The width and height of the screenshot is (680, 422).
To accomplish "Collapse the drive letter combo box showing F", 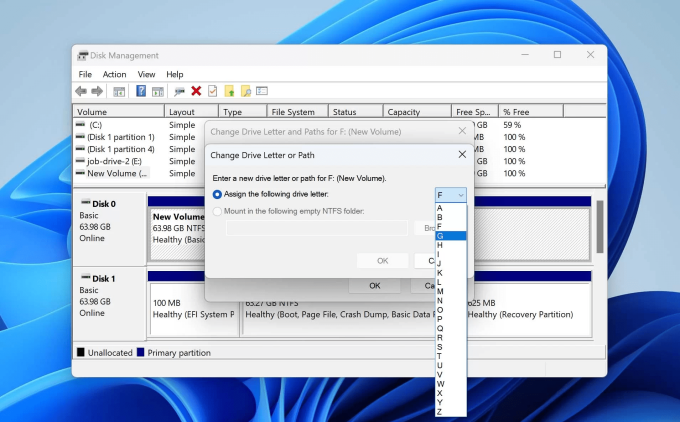I will click(x=451, y=195).
